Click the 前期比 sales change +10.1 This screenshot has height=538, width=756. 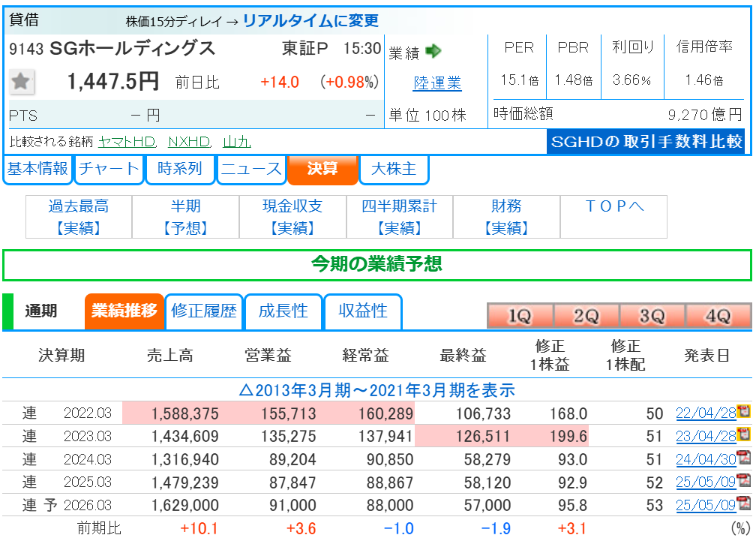[x=199, y=528]
